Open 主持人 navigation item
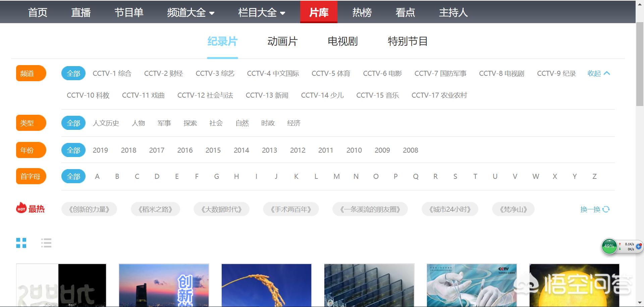Screen dimensions: 644x307 [453, 12]
